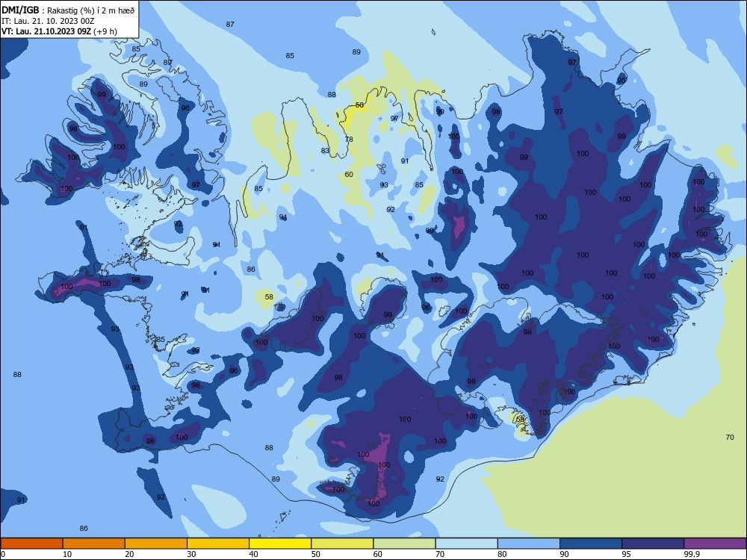The height and width of the screenshot is (560, 747).
Task: Select the bright yellow 40–50 legend swatch
Action: 280,544
